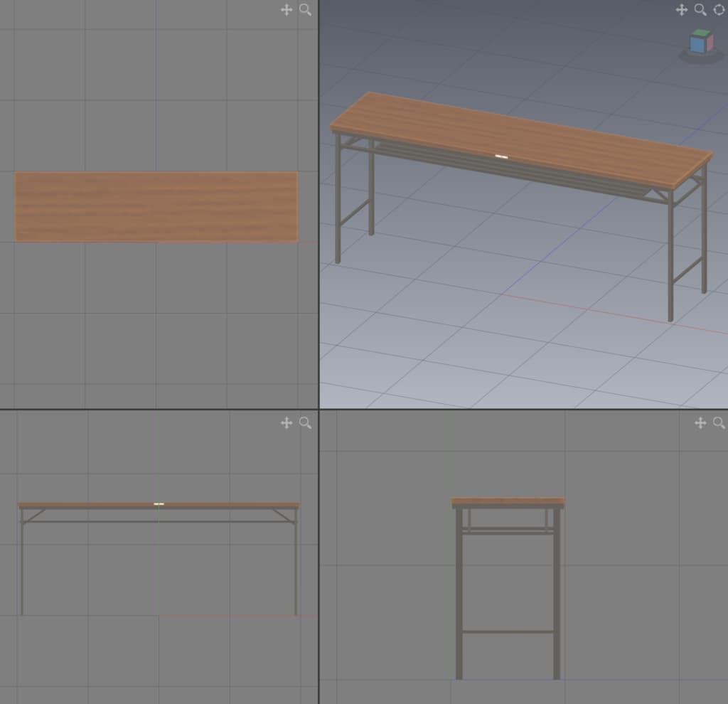Activate the orbit rotate icon in perspective viewport

pyautogui.click(x=718, y=10)
